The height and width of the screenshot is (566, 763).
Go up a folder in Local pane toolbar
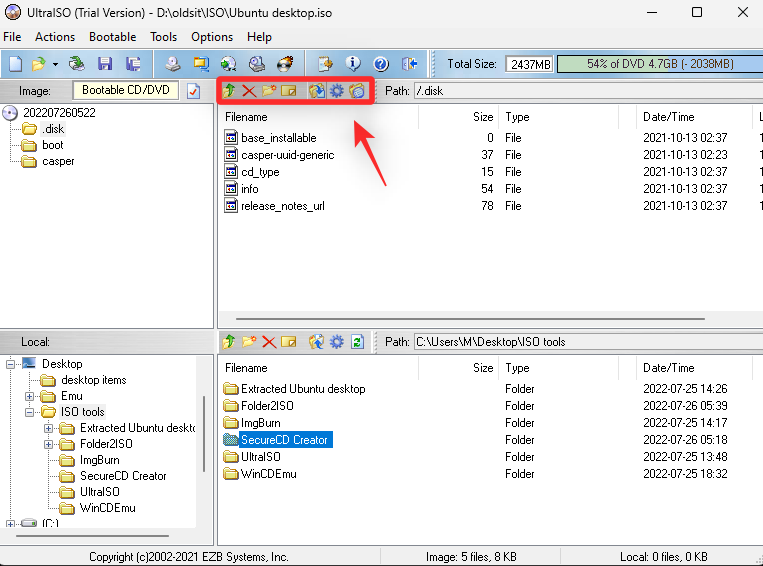click(x=229, y=342)
